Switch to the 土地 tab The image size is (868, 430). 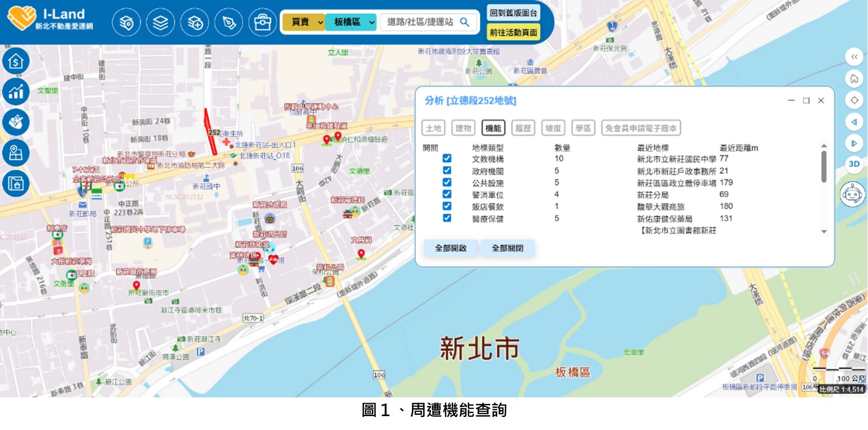(433, 128)
